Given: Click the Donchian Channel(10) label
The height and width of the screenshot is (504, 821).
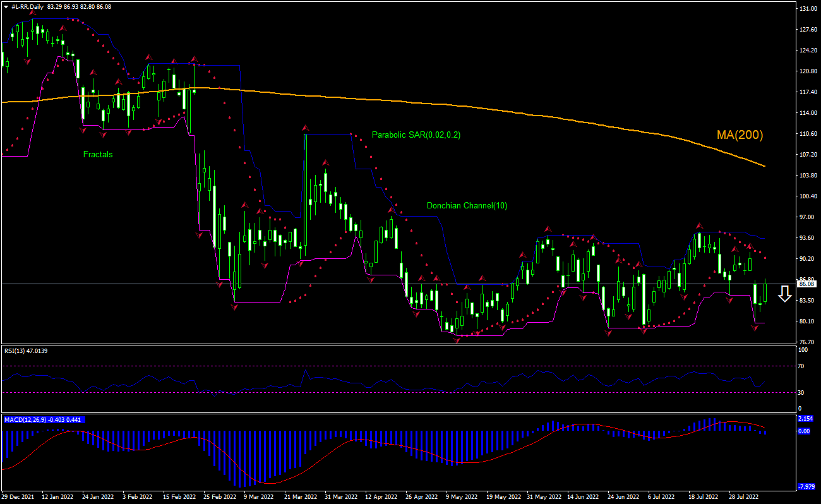Looking at the screenshot, I should point(467,205).
